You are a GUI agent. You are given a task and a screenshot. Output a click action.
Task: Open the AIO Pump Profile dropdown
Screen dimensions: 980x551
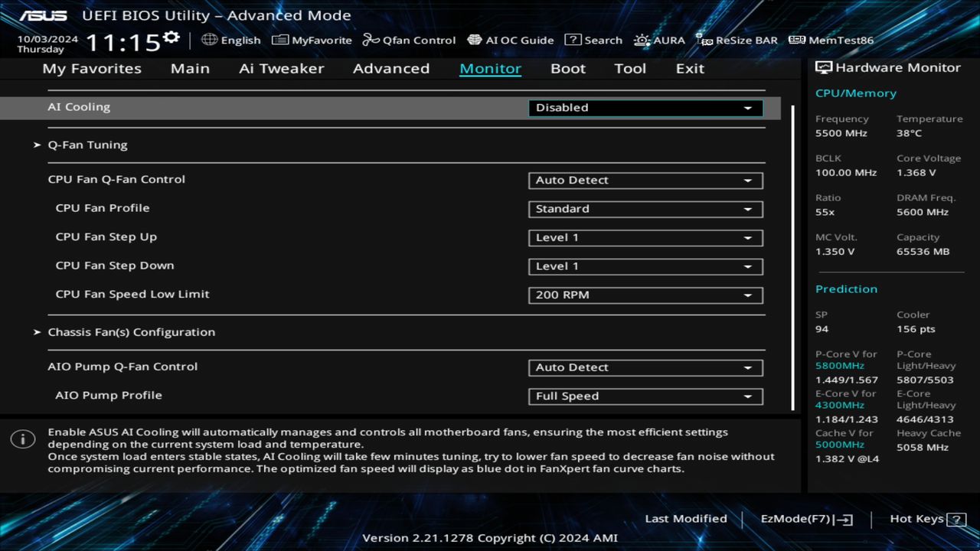tap(645, 396)
